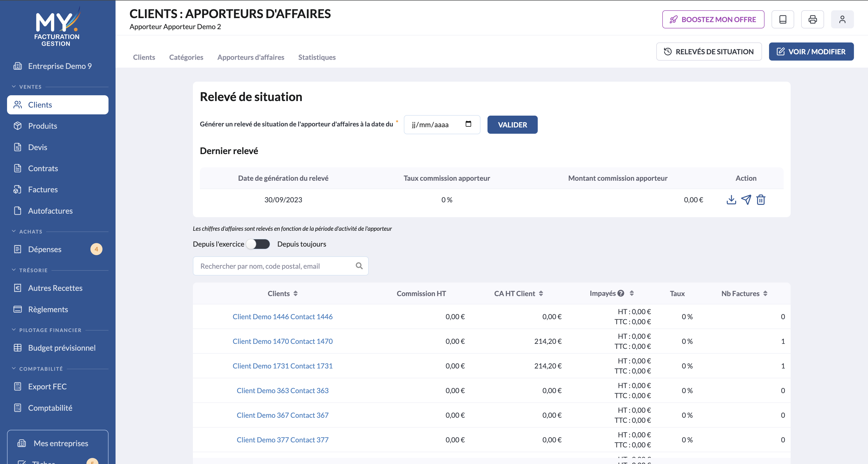Click the BOOSTEZ MON OFFRE button

coord(713,20)
